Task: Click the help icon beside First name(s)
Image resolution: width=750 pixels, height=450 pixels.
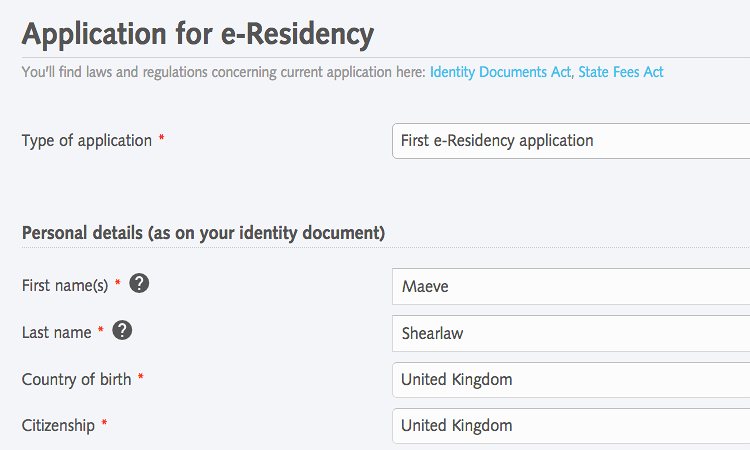Action: [x=140, y=284]
